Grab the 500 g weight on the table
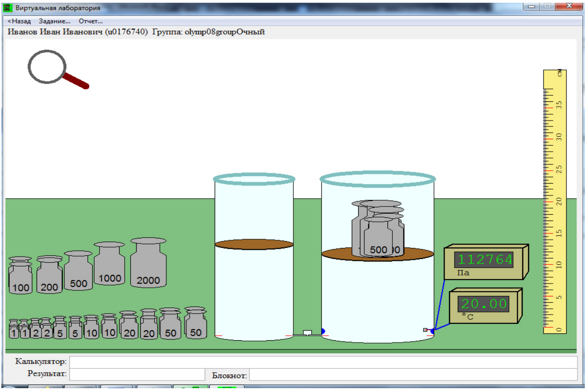Screen dimensions: 588x390 [78, 270]
